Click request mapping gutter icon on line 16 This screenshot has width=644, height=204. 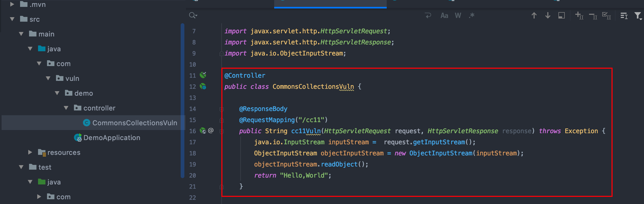pyautogui.click(x=203, y=131)
